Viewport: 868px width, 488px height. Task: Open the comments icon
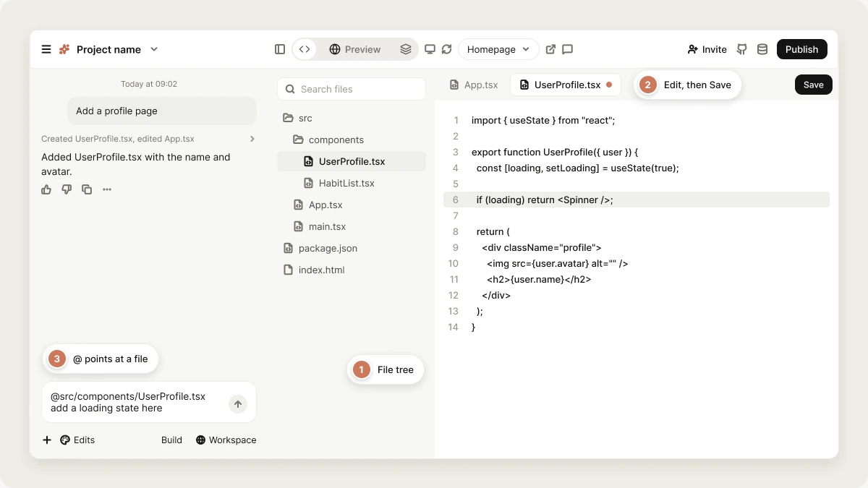[568, 49]
